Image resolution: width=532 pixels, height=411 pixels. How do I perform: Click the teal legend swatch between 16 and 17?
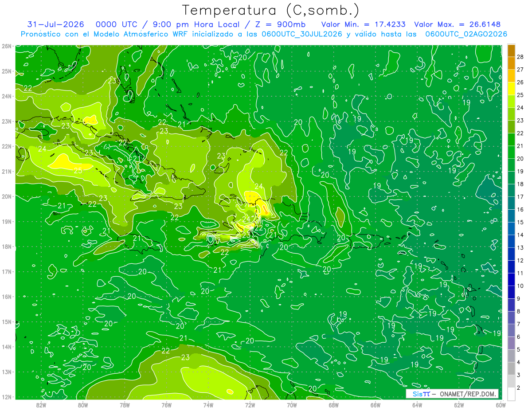[x=511, y=204]
